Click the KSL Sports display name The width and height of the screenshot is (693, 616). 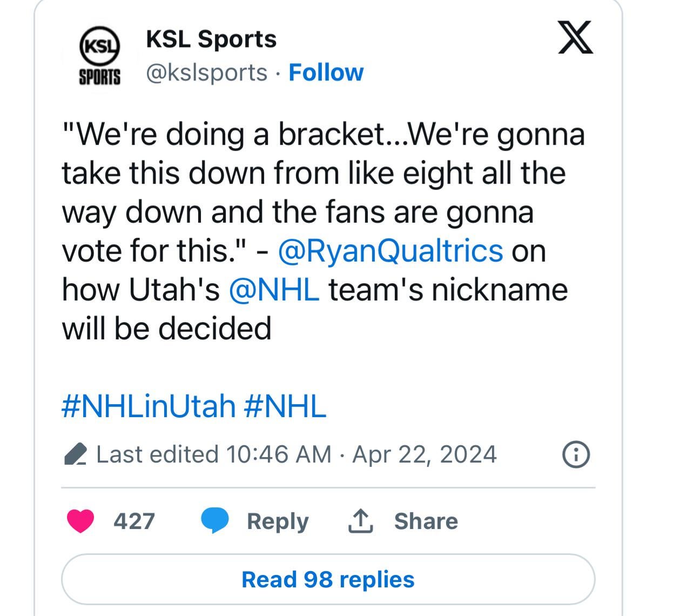coord(211,39)
